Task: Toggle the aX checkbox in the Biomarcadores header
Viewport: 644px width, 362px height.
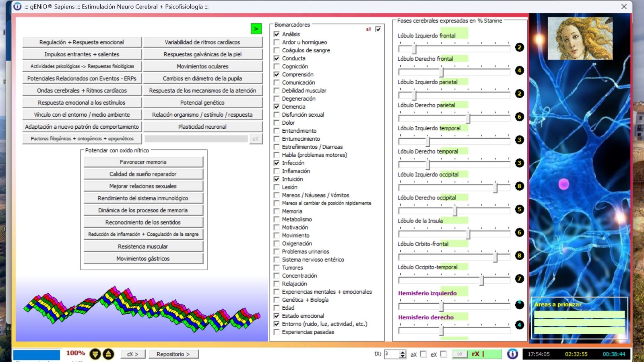Action: [378, 29]
